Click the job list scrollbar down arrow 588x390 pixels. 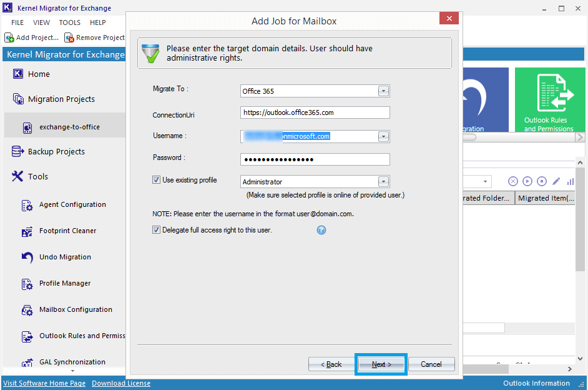point(580,359)
